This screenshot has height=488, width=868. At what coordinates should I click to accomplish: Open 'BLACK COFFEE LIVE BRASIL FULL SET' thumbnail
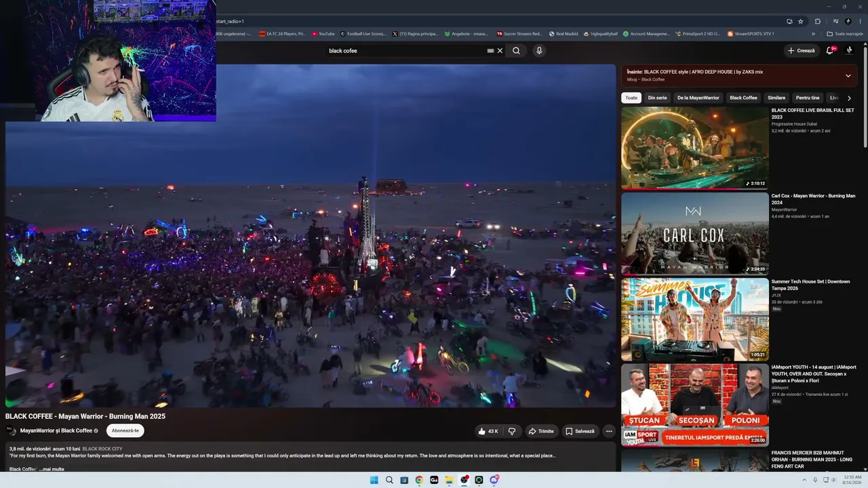(x=695, y=148)
